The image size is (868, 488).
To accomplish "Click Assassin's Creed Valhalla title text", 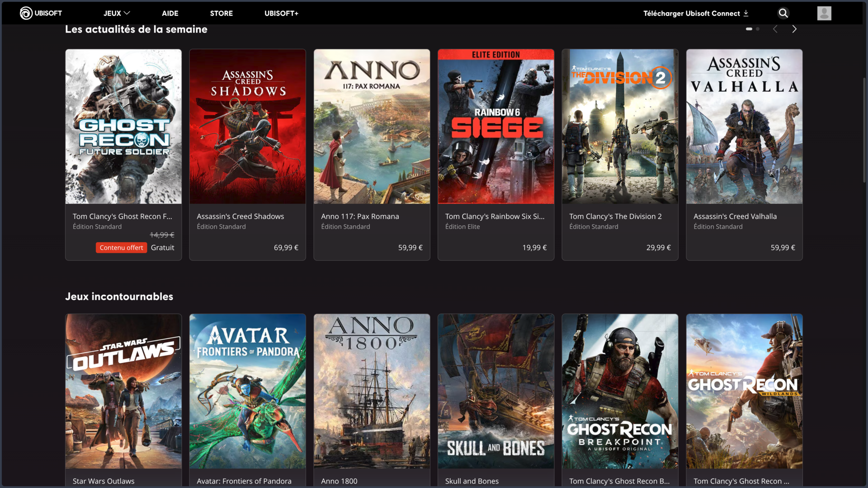I will click(x=736, y=216).
